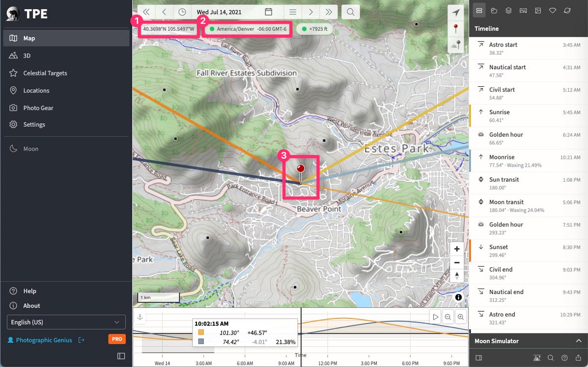Open the date bar hamburger menu
The width and height of the screenshot is (588, 367).
coord(293,12)
